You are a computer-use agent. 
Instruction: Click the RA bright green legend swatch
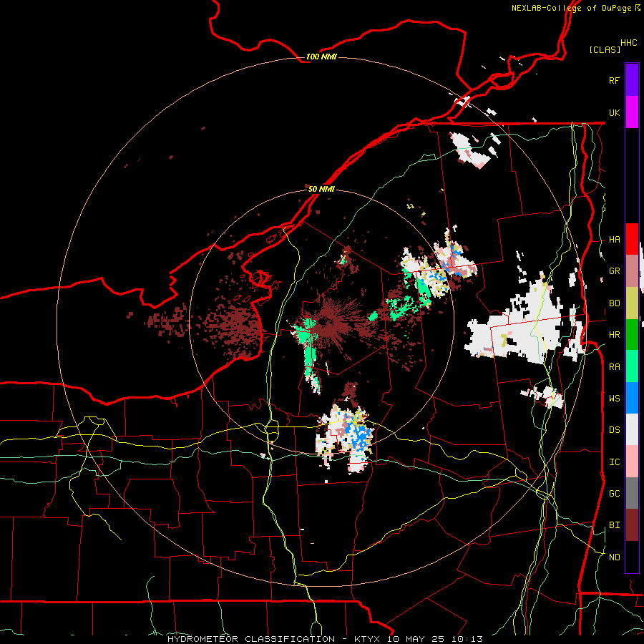[x=632, y=366]
